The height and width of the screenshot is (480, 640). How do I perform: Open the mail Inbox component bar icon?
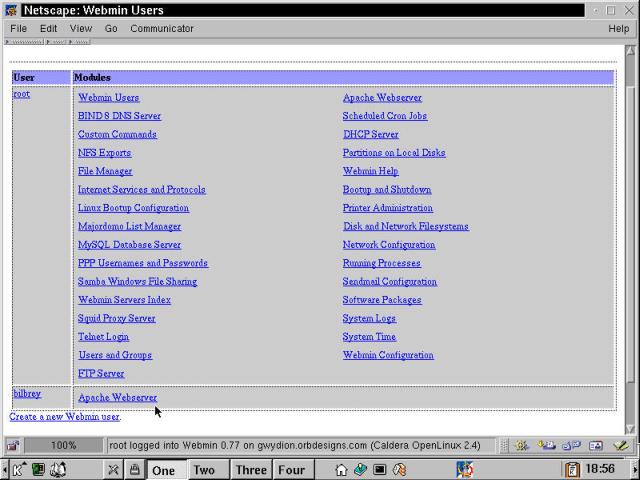pos(546,445)
